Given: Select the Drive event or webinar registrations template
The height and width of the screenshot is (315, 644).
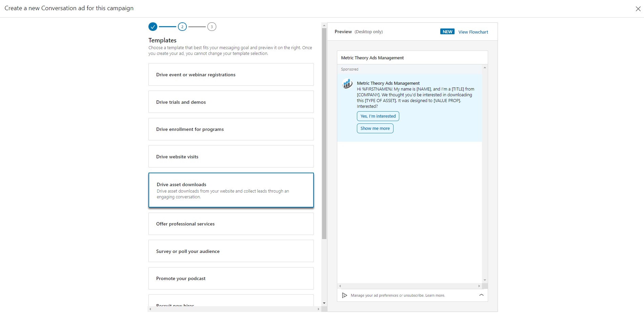Looking at the screenshot, I should [231, 74].
